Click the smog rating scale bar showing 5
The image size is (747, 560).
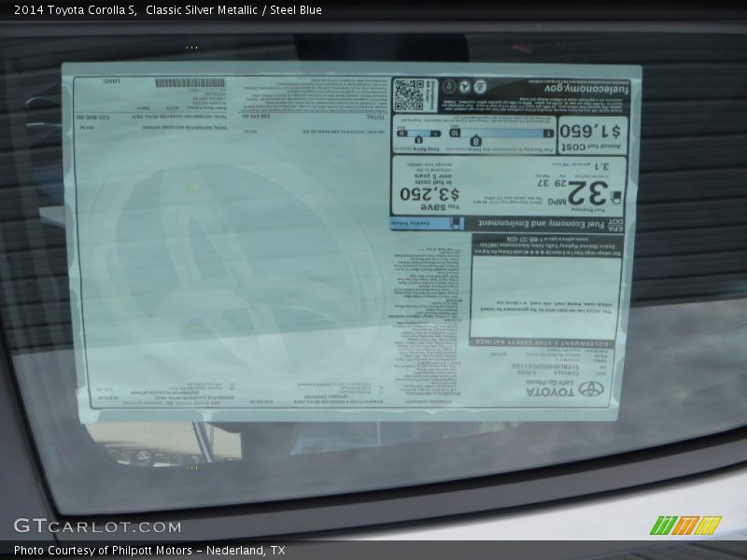(418, 133)
